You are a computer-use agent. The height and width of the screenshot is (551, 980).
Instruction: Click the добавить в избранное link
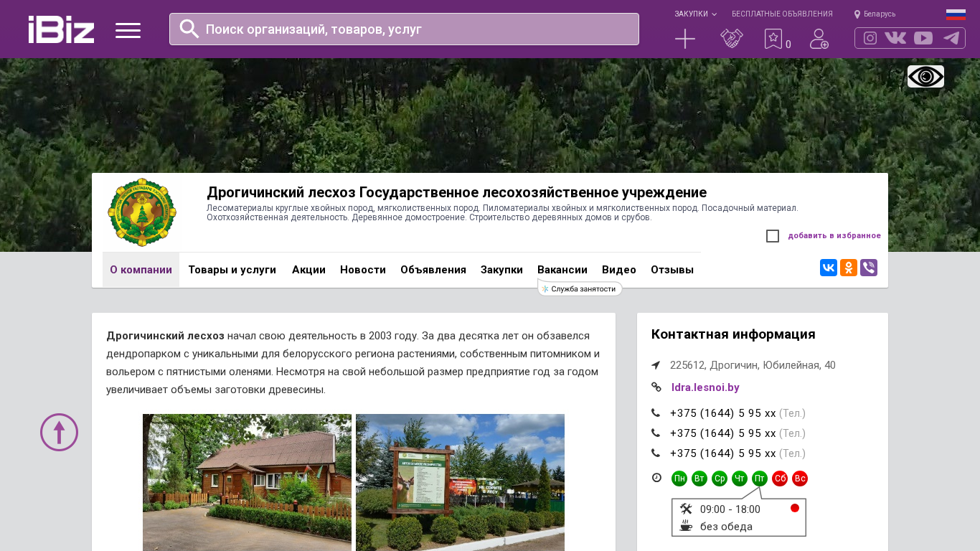pyautogui.click(x=834, y=235)
